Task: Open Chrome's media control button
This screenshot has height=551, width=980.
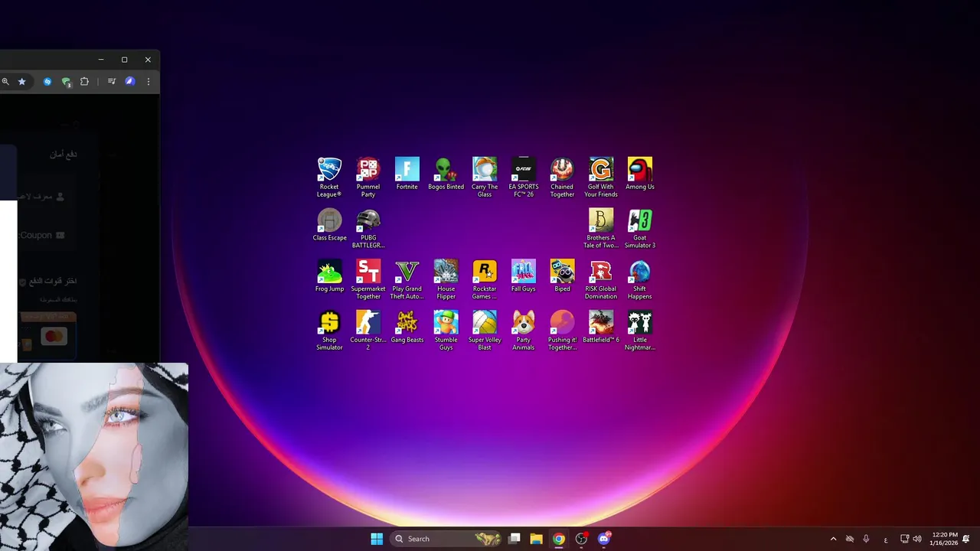Action: 112,81
